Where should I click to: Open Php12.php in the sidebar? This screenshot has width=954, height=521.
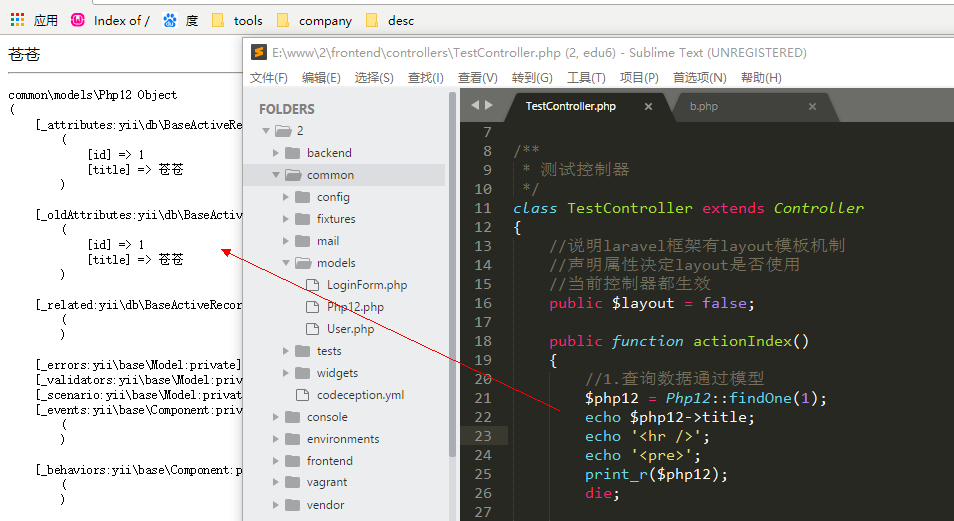click(354, 307)
